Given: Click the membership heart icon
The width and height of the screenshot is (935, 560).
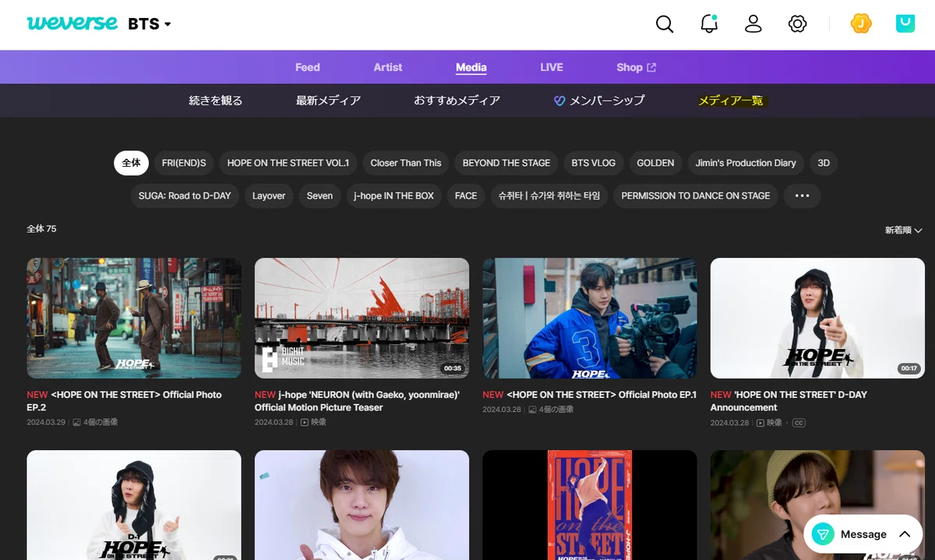Looking at the screenshot, I should pos(559,100).
